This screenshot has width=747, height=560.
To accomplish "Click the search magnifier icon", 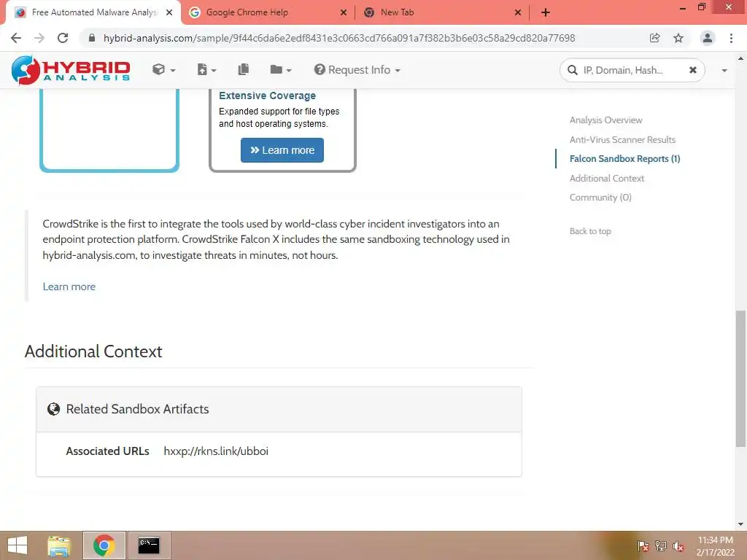I will tap(572, 71).
